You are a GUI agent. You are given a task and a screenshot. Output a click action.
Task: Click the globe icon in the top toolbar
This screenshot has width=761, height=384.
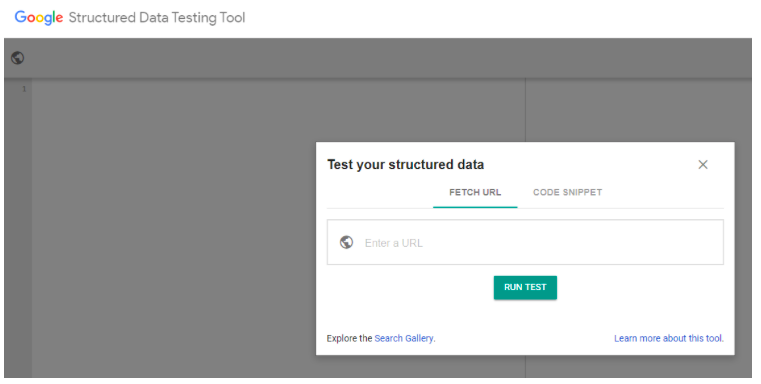pyautogui.click(x=17, y=58)
